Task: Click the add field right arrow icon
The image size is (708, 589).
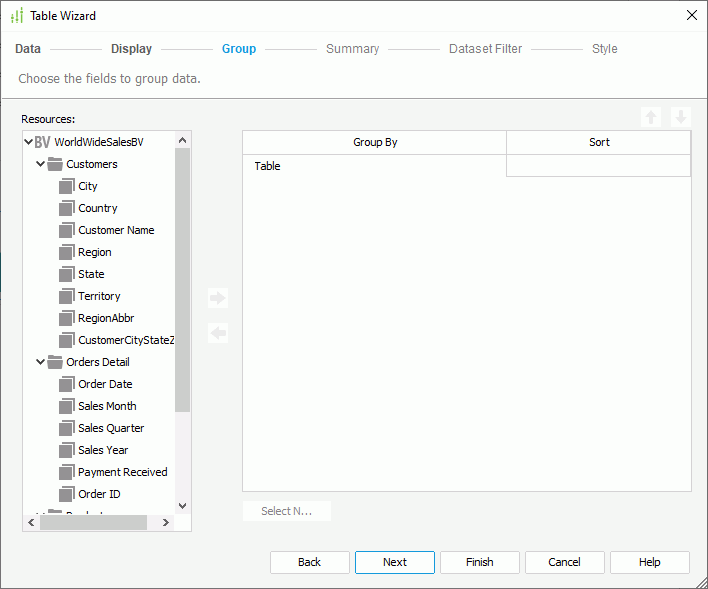Action: pyautogui.click(x=218, y=298)
